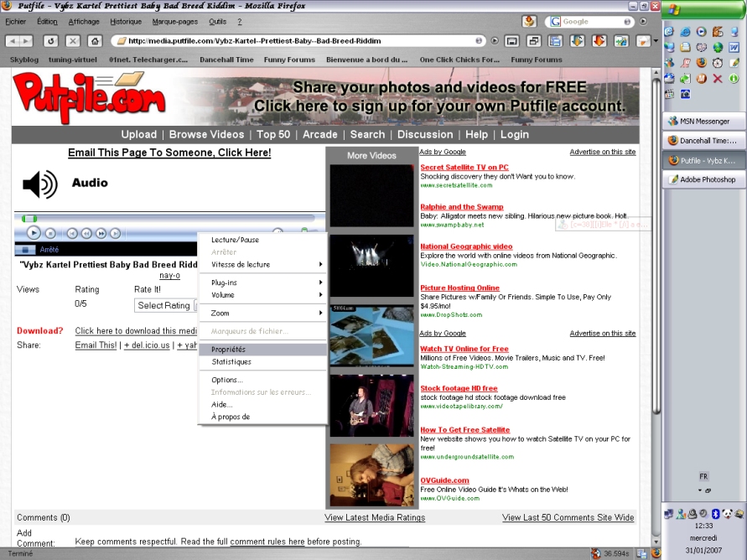This screenshot has height=560, width=747.
Task: Reload the page with the refresh button
Action: 50,41
